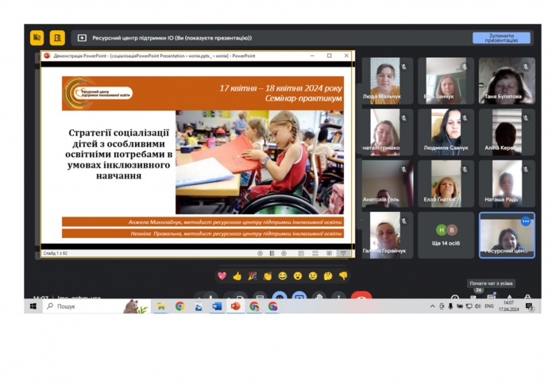This screenshot has height=392, width=556.
Task: Click the presentation icon beside Ресурсний центр title
Action: pos(82,37)
